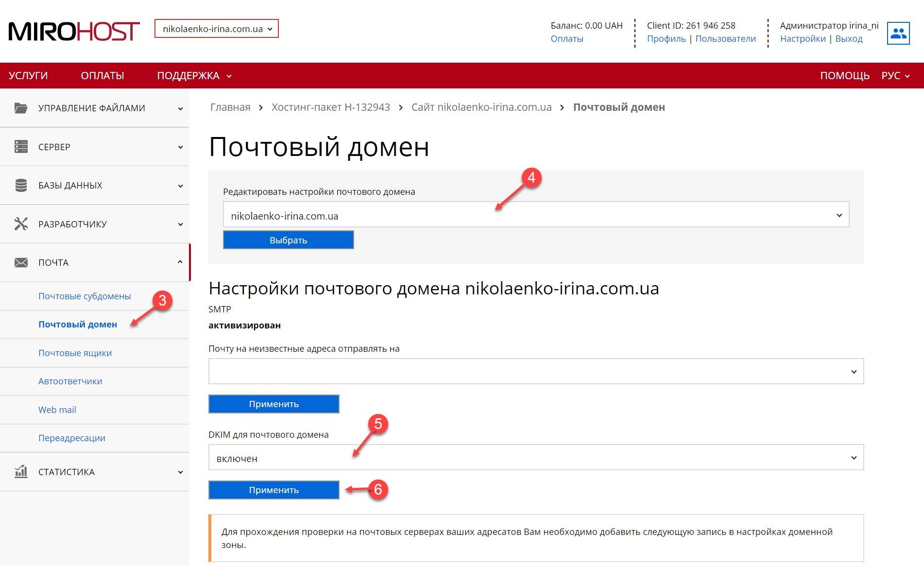Open Автоответчики in sidebar

coord(70,381)
